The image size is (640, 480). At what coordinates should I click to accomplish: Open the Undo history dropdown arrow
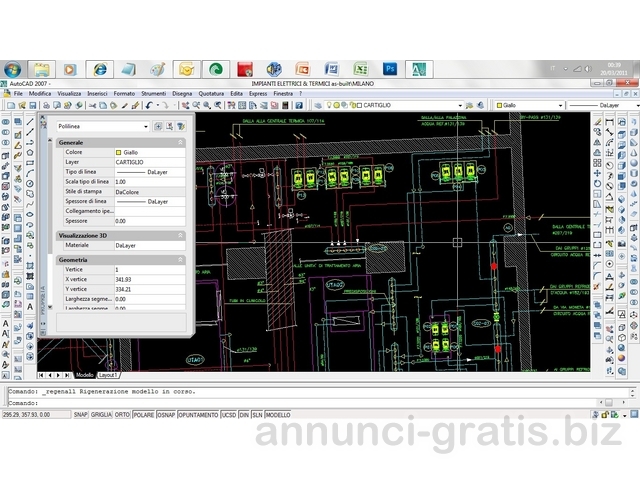point(158,105)
